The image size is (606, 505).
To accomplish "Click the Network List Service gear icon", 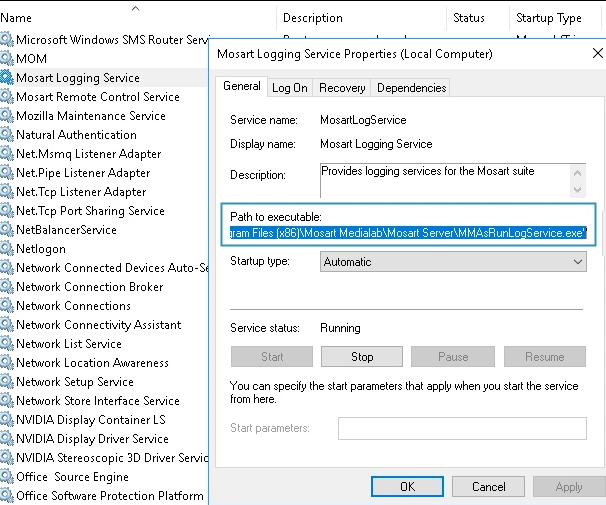I will pos(7,343).
